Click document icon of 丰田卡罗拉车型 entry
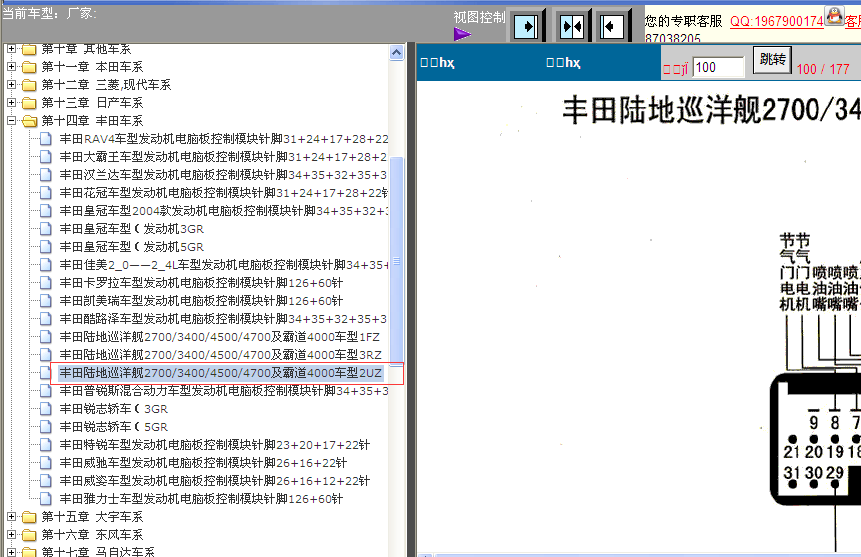The height and width of the screenshot is (557, 861). pos(46,283)
